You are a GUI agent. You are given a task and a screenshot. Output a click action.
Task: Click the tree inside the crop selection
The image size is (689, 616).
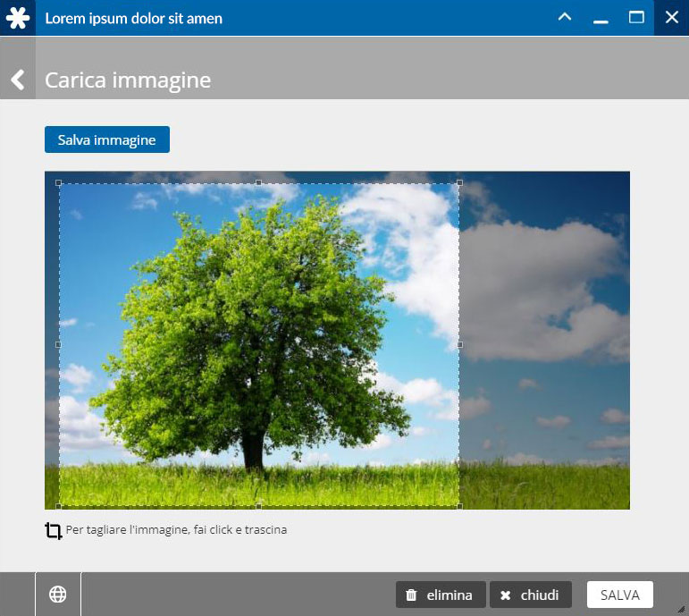pyautogui.click(x=250, y=334)
